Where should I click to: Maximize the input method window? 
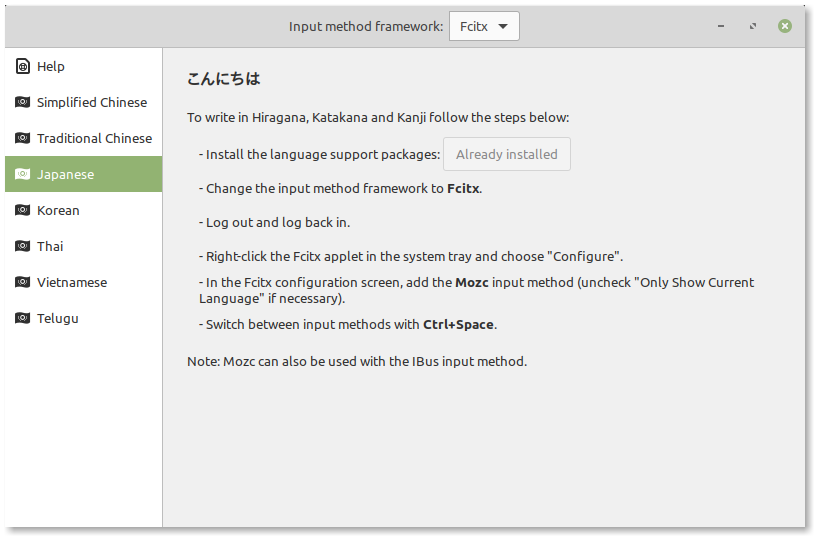pos(753,26)
